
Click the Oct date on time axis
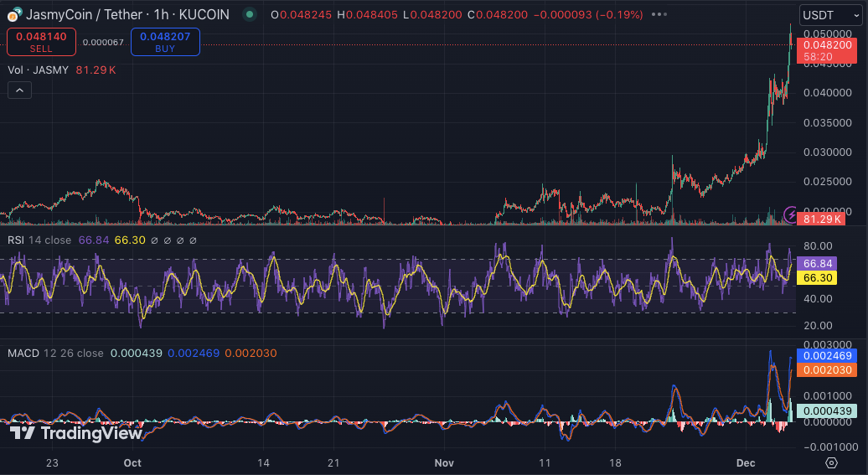pos(132,462)
